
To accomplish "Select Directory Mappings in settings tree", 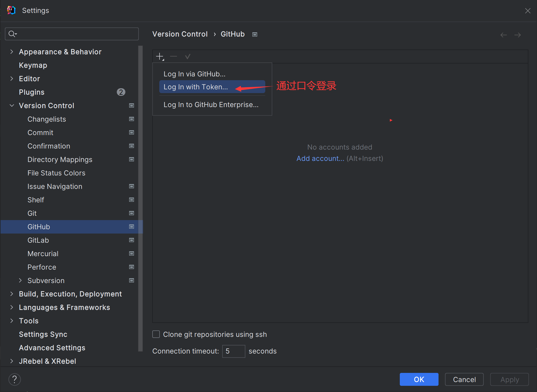I will coord(60,159).
